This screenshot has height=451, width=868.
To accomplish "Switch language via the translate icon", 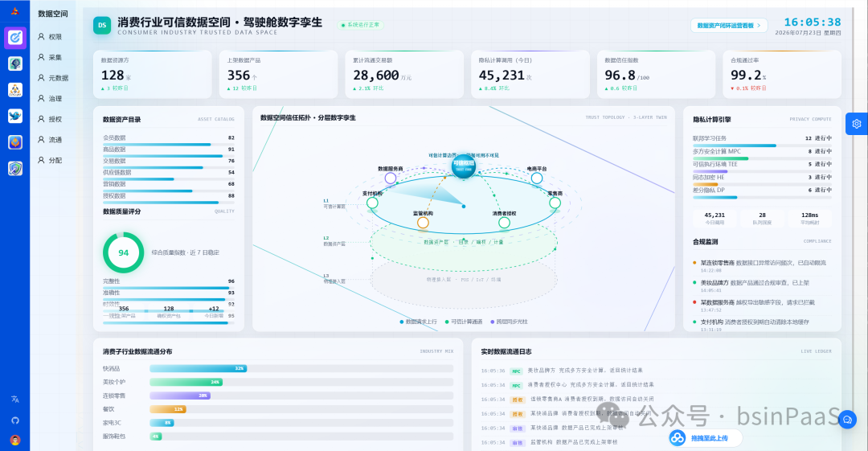I will 15,399.
